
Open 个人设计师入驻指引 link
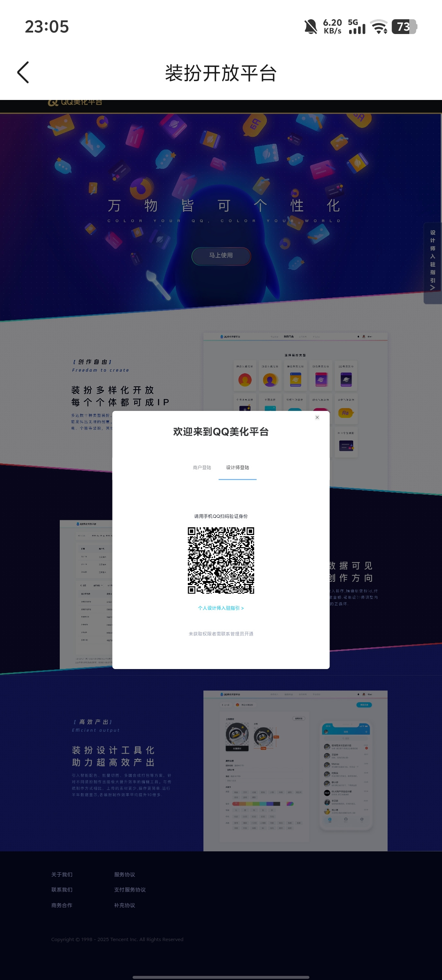click(221, 608)
